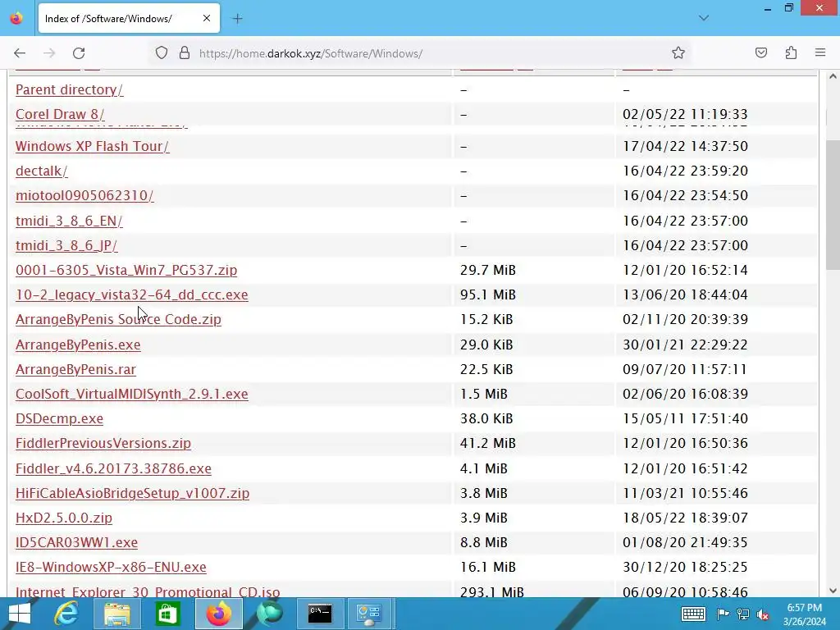Viewport: 840px width, 630px height.
Task: Download CoolSoft_VirtualMIDISynth_2.9.1.exe
Action: point(132,393)
